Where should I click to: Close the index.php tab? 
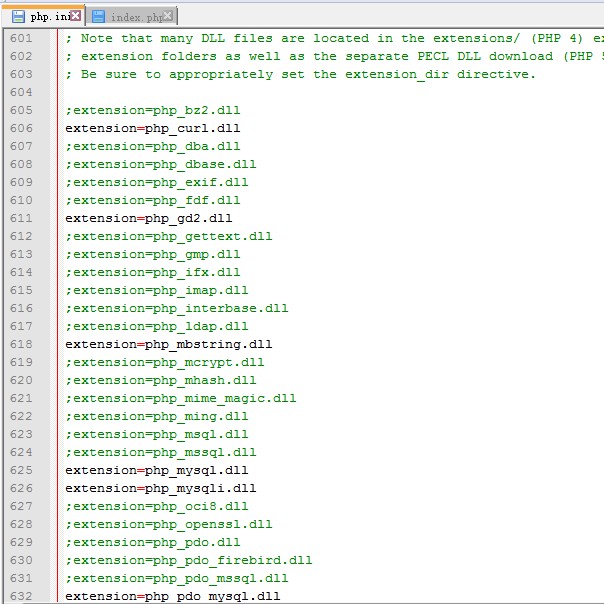click(x=170, y=16)
